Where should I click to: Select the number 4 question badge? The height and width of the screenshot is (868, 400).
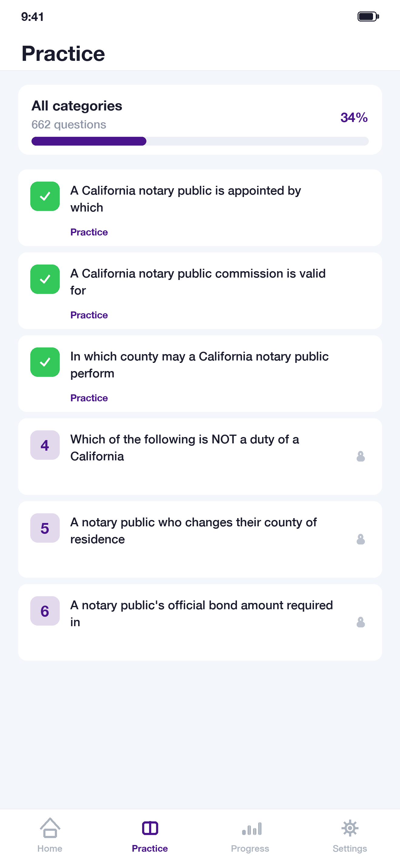[x=45, y=445]
